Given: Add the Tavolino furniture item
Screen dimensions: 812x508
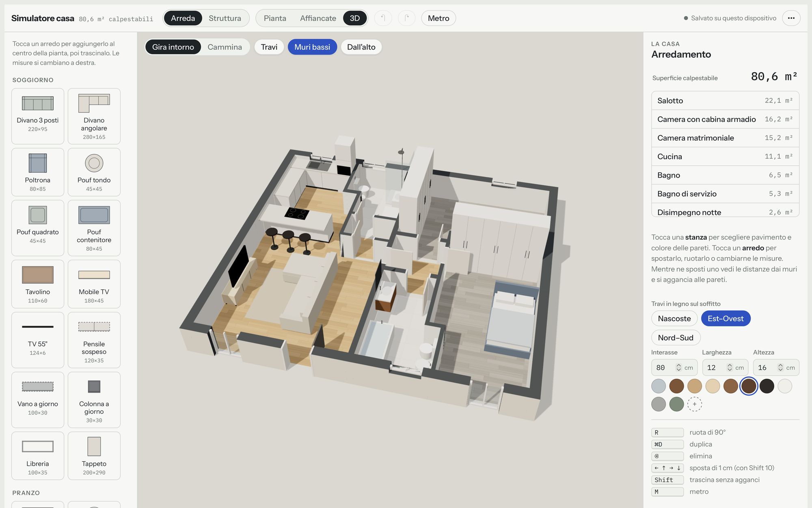Looking at the screenshot, I should (38, 284).
